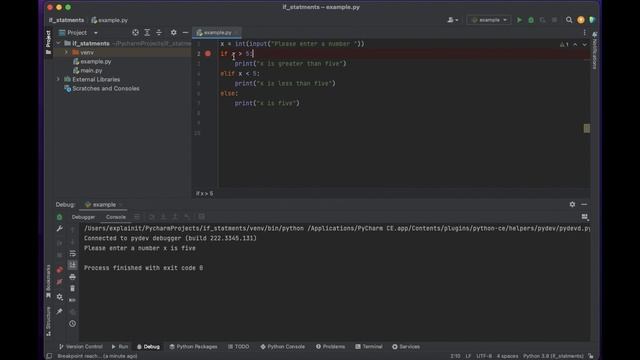This screenshot has width=640, height=360.
Task: Toggle soft-wrap in console
Action: point(72,253)
